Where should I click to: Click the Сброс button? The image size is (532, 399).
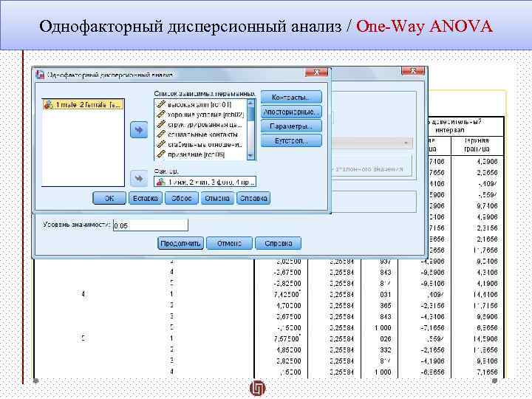tap(182, 198)
